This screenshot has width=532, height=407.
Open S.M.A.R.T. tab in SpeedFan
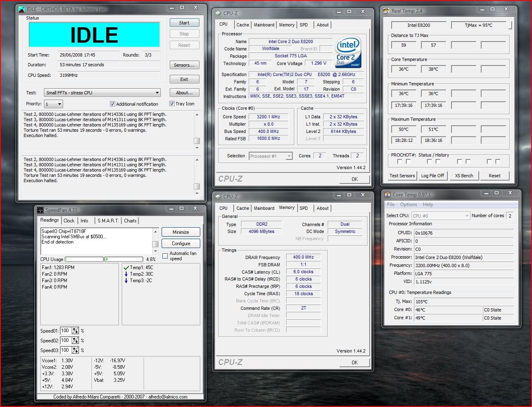[108, 221]
